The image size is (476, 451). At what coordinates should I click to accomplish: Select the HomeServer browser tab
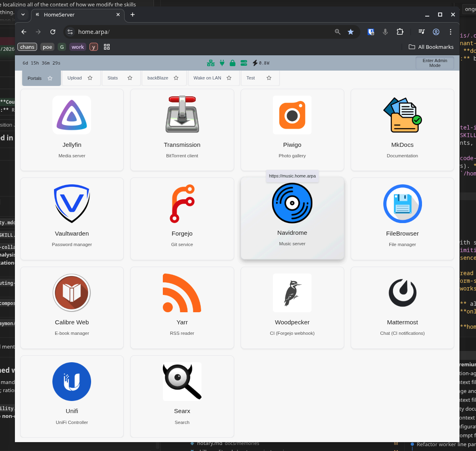click(x=78, y=15)
